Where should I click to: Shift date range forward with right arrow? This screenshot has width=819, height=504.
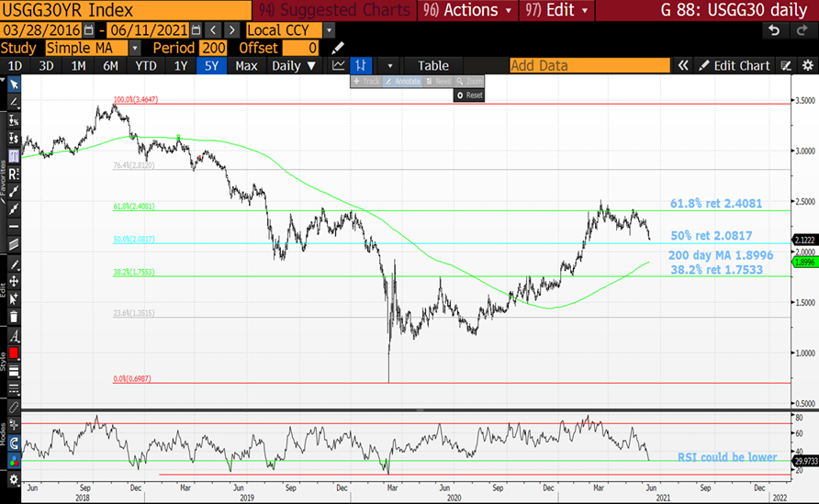232,30
